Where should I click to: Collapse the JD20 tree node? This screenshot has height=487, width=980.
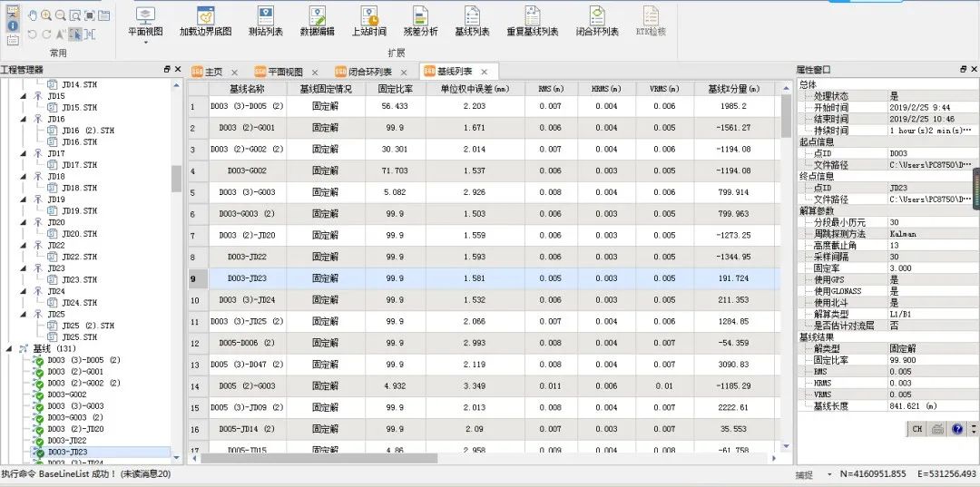tap(24, 222)
